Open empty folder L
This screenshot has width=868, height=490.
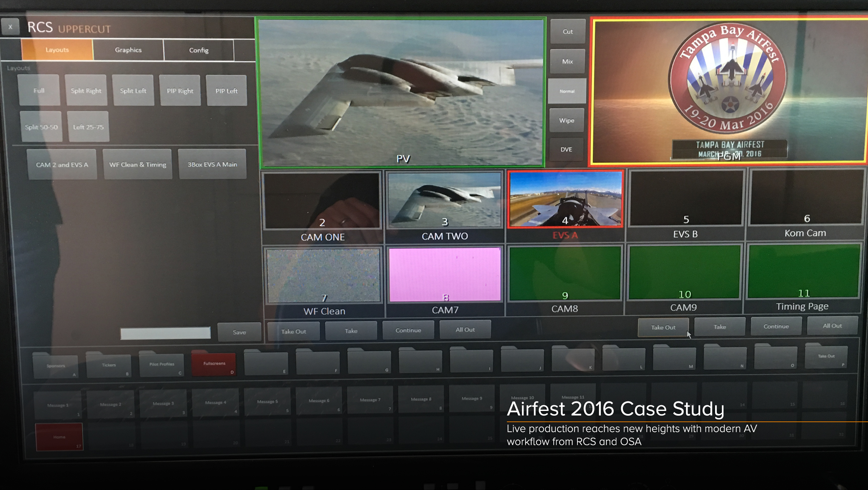pyautogui.click(x=624, y=357)
